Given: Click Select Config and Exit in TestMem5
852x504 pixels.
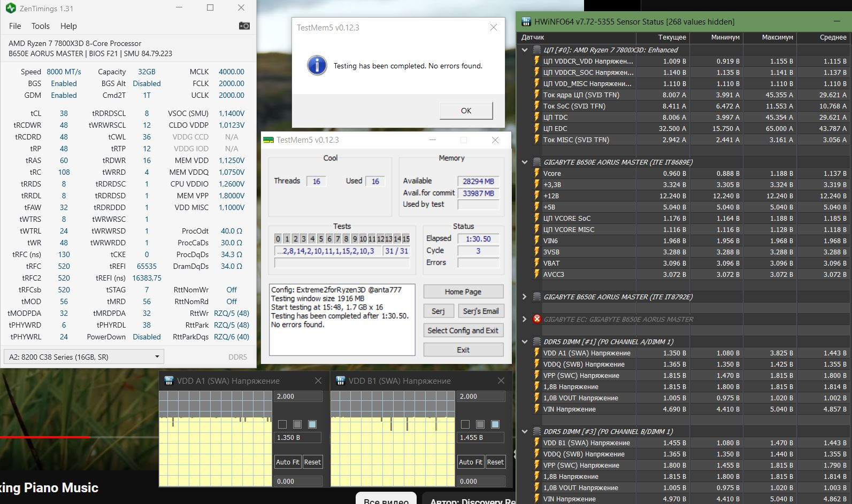Looking at the screenshot, I should tap(463, 330).
